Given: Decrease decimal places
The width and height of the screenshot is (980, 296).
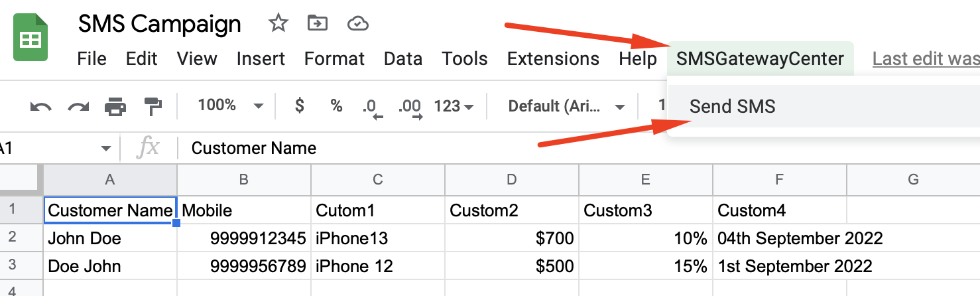Looking at the screenshot, I should click(x=371, y=108).
